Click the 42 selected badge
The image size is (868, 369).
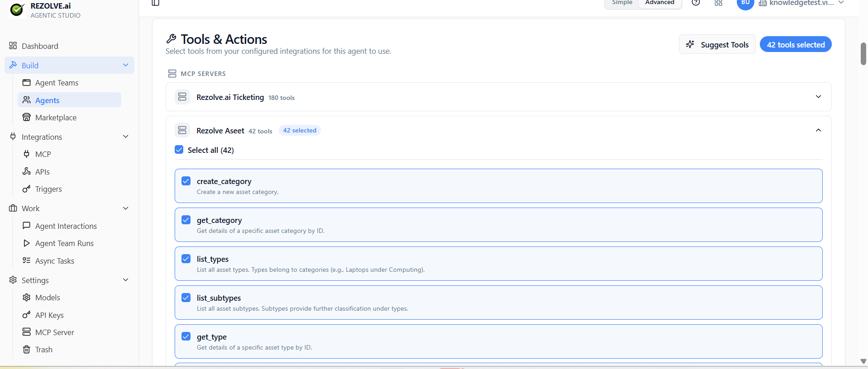[300, 130]
